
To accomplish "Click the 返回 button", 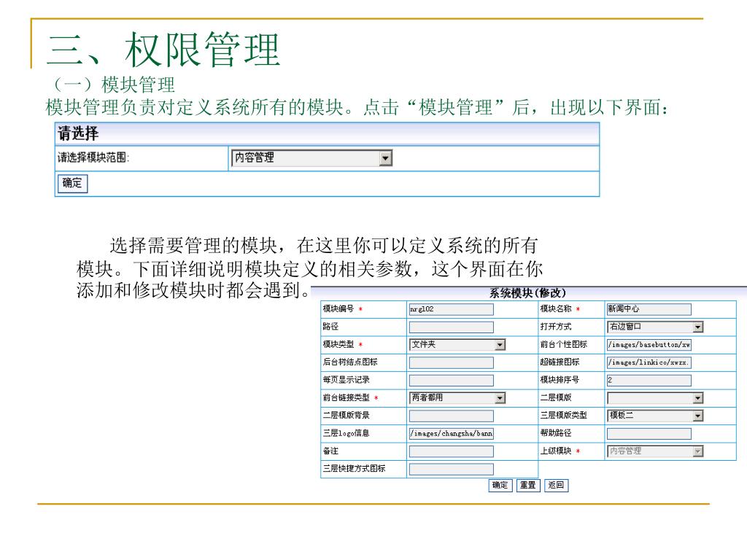I will tap(556, 485).
